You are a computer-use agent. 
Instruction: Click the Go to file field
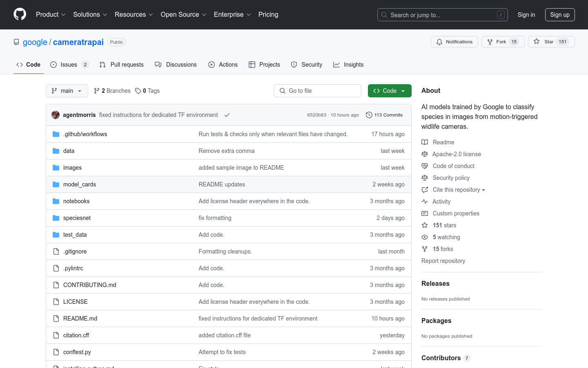point(318,91)
